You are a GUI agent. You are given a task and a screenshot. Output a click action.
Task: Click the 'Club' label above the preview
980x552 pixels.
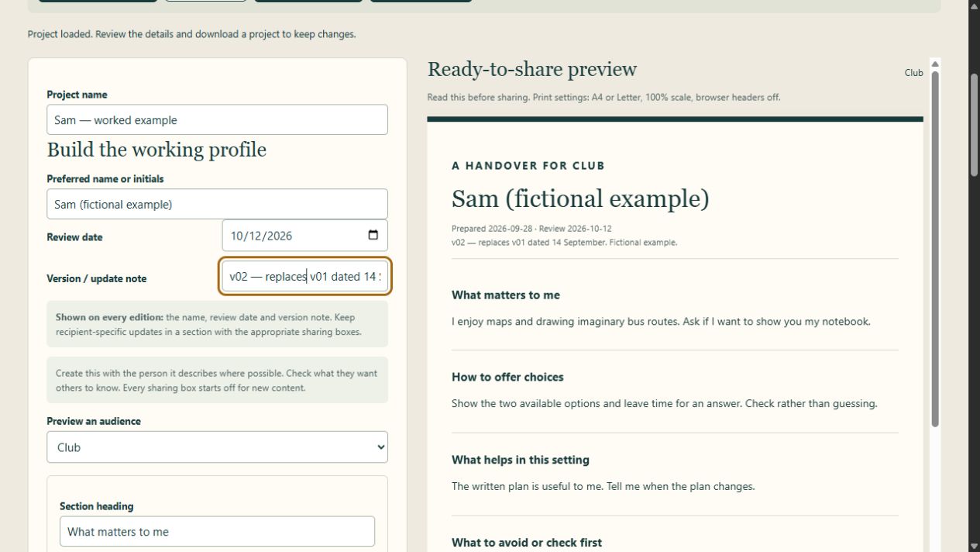[913, 73]
